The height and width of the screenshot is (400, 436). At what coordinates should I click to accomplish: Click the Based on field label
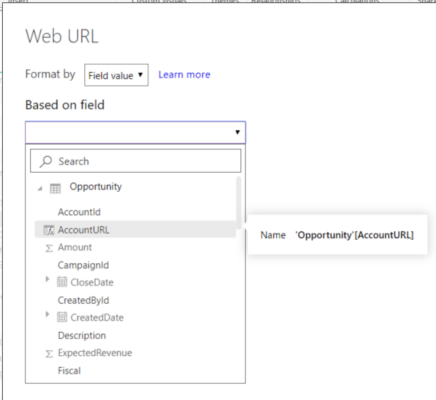[x=65, y=105]
